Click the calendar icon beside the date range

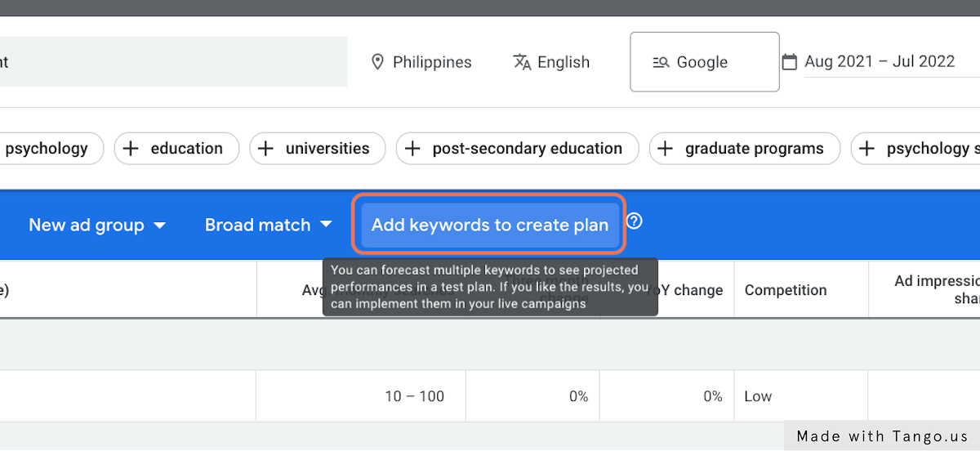click(789, 62)
